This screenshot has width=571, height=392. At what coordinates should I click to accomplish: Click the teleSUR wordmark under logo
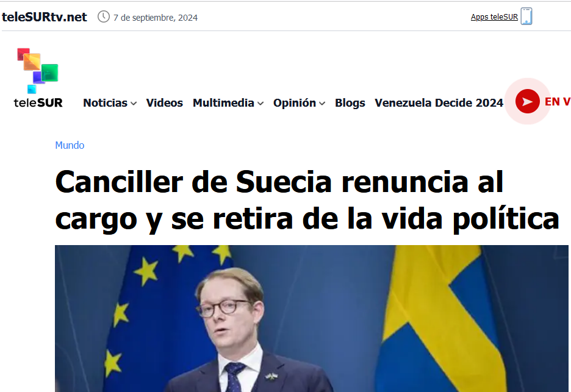click(38, 102)
